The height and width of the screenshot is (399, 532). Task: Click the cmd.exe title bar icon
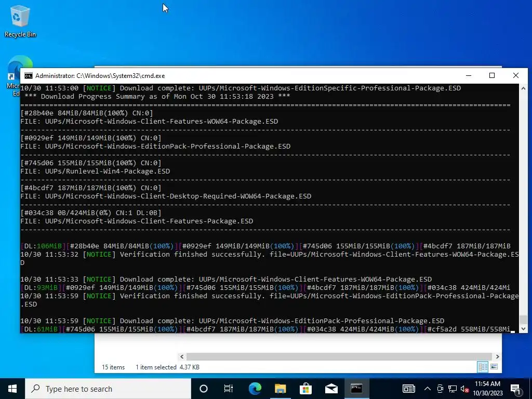tap(29, 76)
